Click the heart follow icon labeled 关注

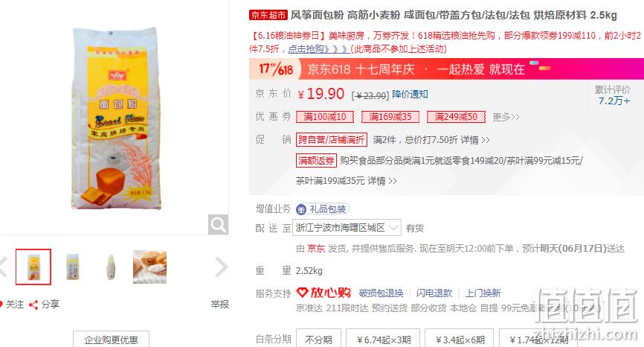pos(1,305)
